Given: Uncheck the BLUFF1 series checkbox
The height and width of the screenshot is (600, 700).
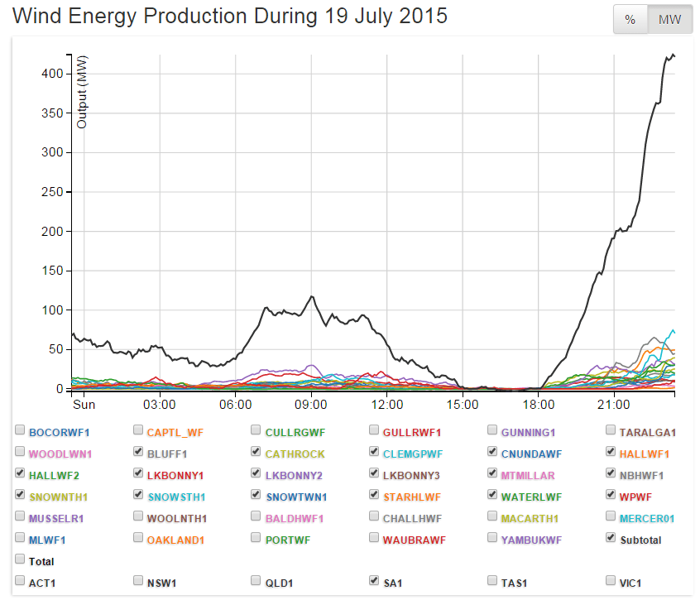Looking at the screenshot, I should pyautogui.click(x=138, y=452).
